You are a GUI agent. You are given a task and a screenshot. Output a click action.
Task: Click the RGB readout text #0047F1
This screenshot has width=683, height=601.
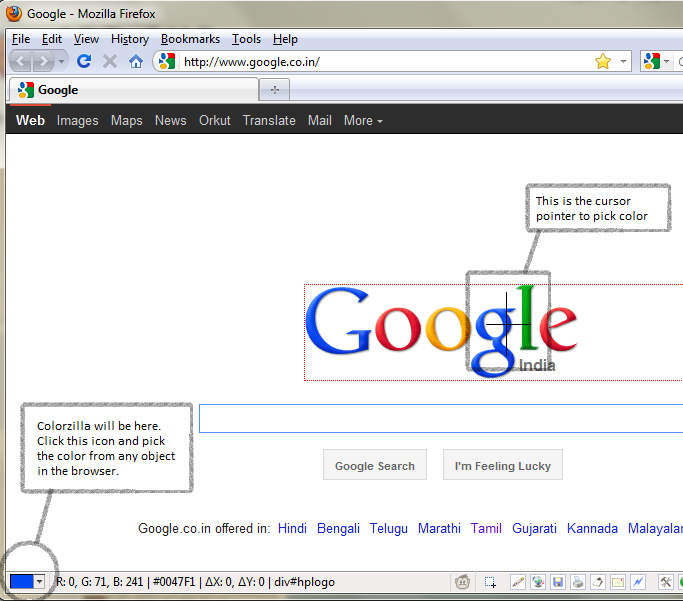click(x=174, y=582)
